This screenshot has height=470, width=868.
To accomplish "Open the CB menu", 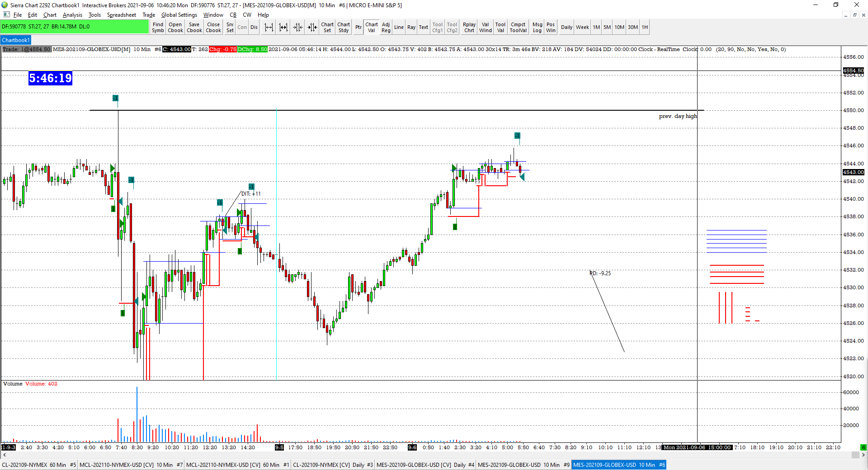I will [x=233, y=15].
